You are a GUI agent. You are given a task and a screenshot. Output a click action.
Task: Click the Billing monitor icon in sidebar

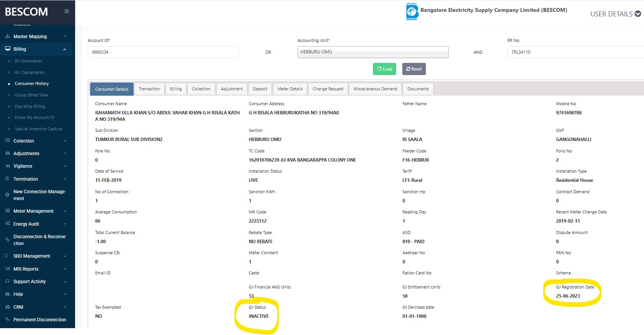click(8, 49)
